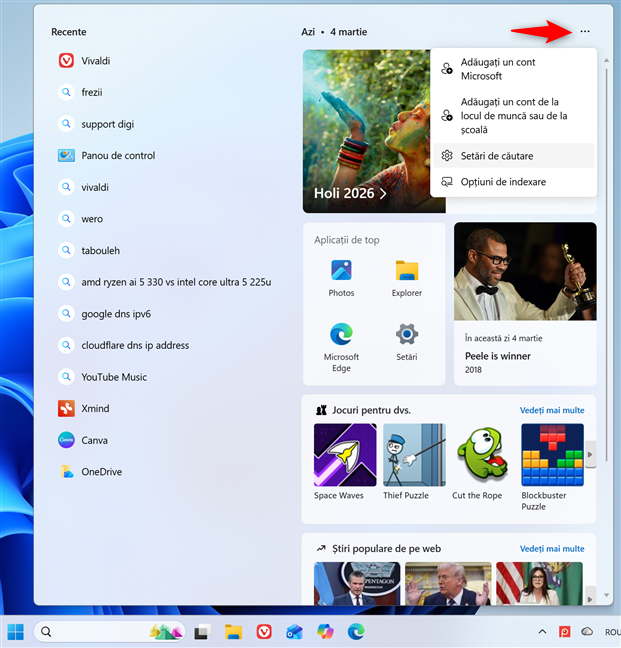Expand hidden system tray icons chevron
The width and height of the screenshot is (621, 648).
pos(543,632)
